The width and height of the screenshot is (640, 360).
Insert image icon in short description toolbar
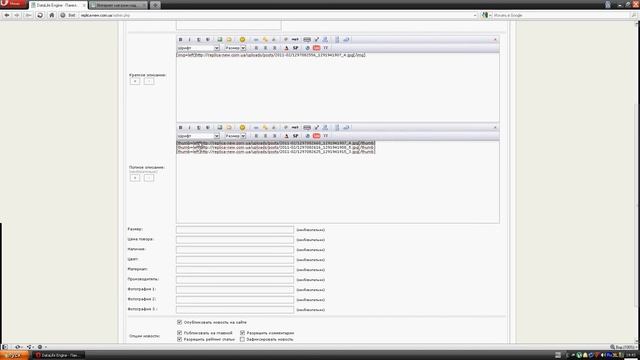(x=220, y=40)
